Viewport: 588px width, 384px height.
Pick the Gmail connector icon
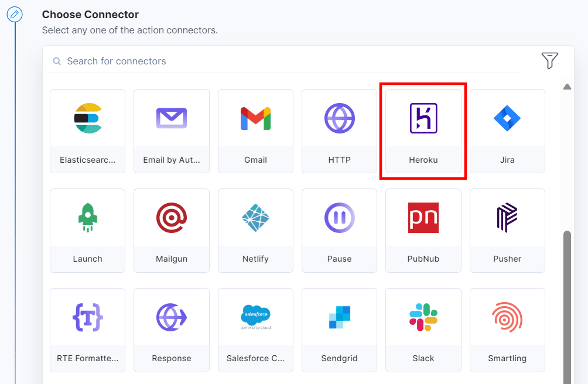255,118
